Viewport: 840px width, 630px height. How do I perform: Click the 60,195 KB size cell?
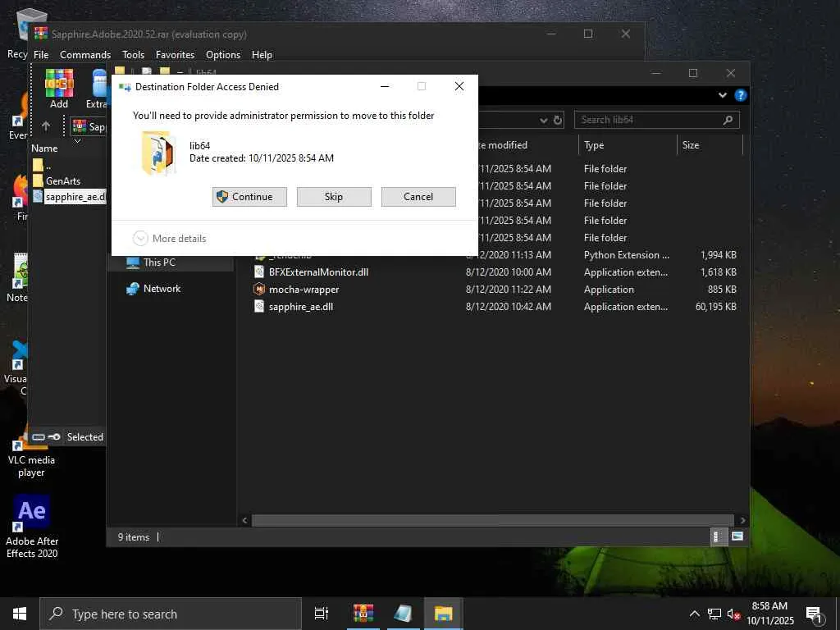point(715,307)
